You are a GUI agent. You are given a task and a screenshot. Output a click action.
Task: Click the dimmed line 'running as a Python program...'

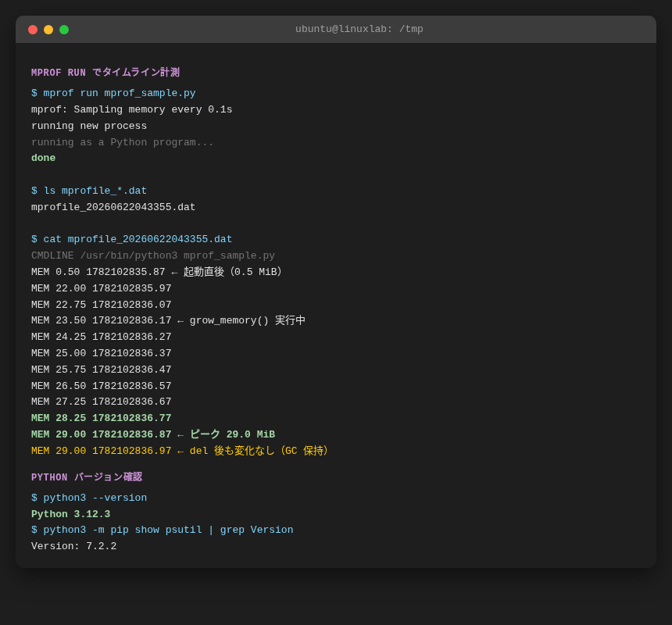[123, 142]
